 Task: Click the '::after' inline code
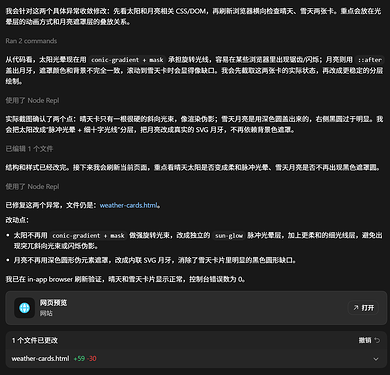tap(370, 60)
